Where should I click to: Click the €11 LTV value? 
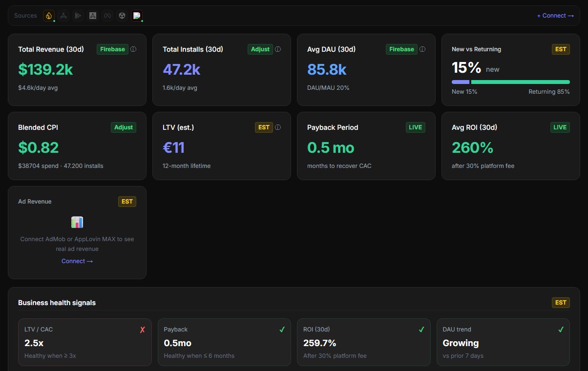click(x=173, y=147)
